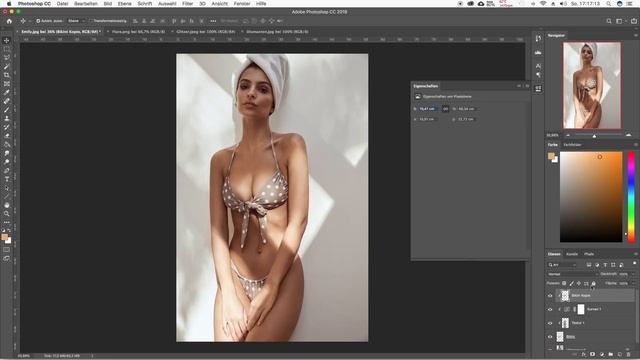Image resolution: width=640 pixels, height=360 pixels.
Task: Toggle lock image pixels brush icon
Action: (571, 283)
